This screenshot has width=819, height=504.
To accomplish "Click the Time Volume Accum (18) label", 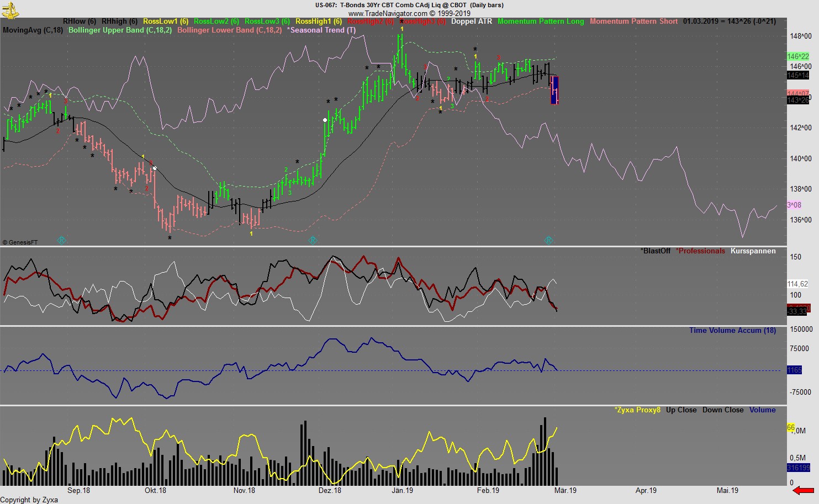I will [732, 331].
